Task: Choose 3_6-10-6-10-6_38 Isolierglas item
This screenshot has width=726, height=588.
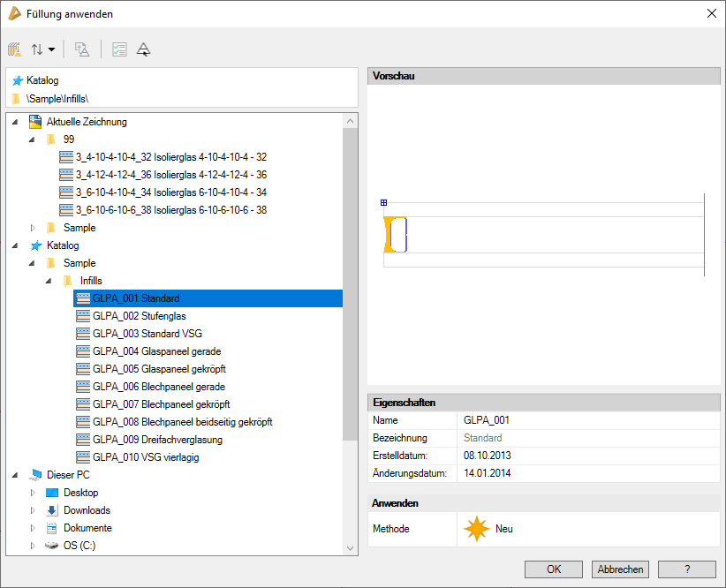Action: [170, 210]
